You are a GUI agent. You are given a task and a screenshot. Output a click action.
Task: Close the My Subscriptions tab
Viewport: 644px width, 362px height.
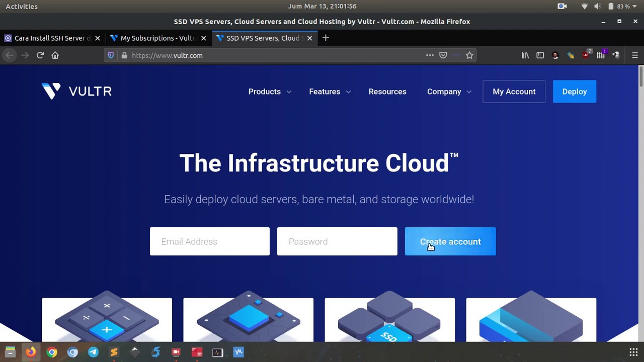click(x=204, y=38)
